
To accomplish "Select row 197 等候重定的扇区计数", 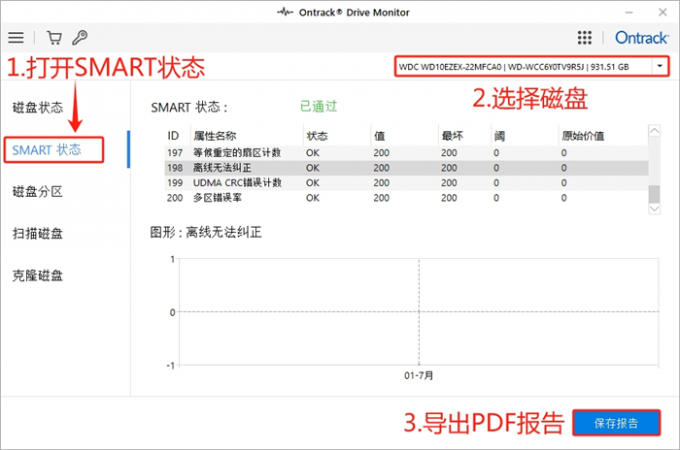I will pyautogui.click(x=406, y=153).
